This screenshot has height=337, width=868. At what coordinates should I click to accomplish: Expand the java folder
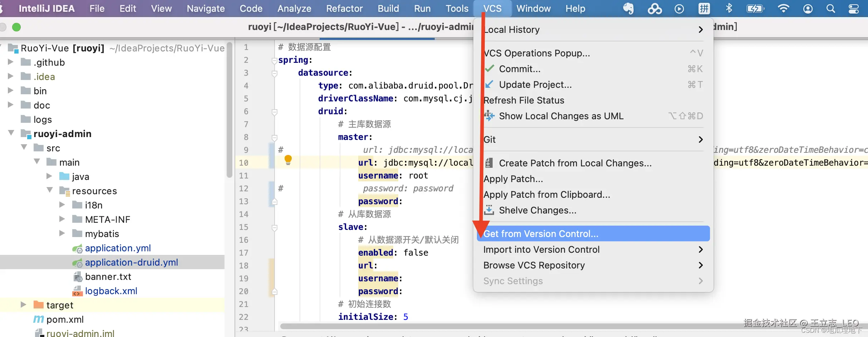pyautogui.click(x=49, y=176)
